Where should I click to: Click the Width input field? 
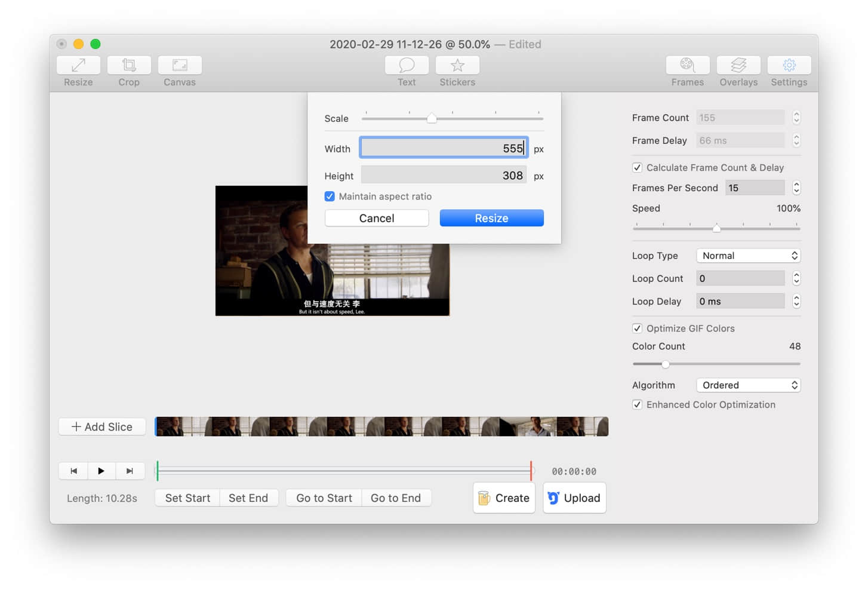(x=444, y=148)
